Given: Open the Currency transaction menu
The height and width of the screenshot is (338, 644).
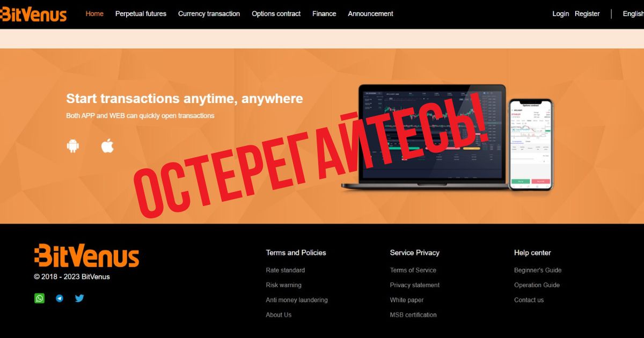Looking at the screenshot, I should (x=209, y=14).
